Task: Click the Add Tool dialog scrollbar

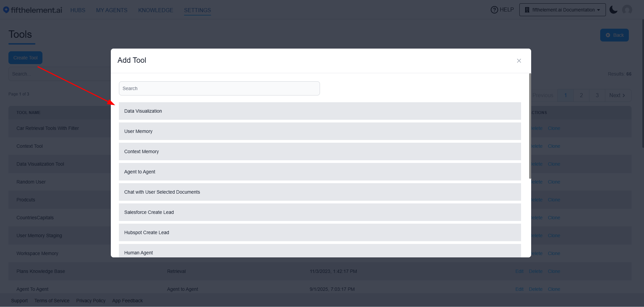Action: tap(530, 126)
